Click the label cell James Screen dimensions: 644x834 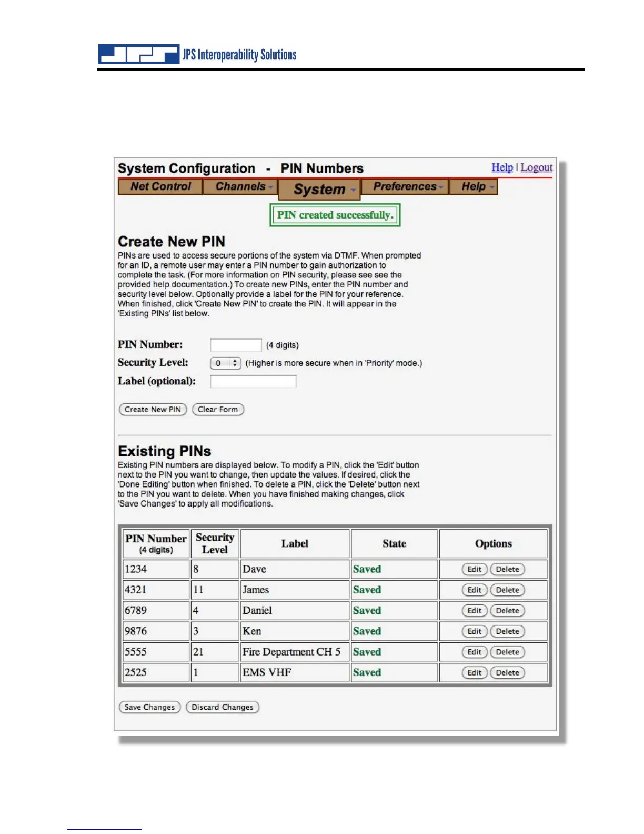(x=295, y=590)
